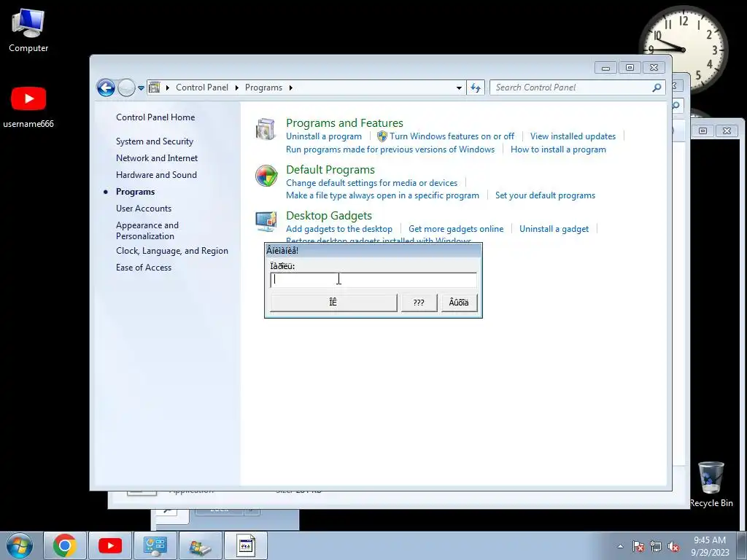Go to Control Panel Home
Image resolution: width=747 pixels, height=560 pixels.
coord(155,117)
